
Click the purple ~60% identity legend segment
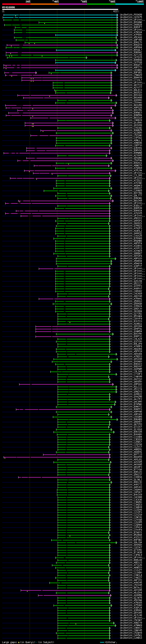tap(73, 4)
